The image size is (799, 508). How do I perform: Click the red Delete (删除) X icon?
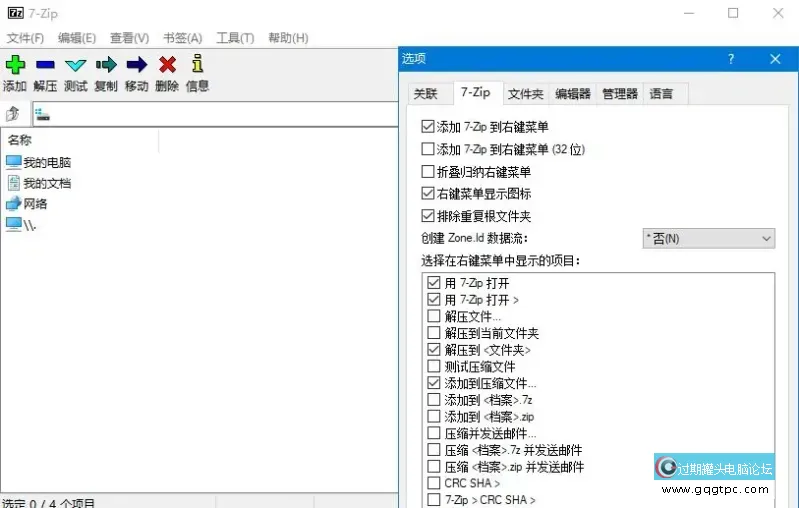(167, 65)
